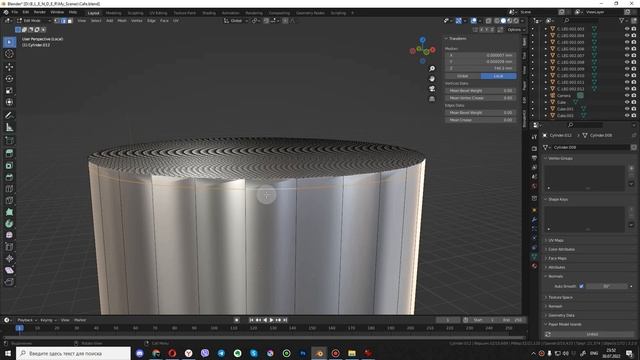Enable Auto Smooth checkbox
The image size is (640, 360).
(x=581, y=286)
